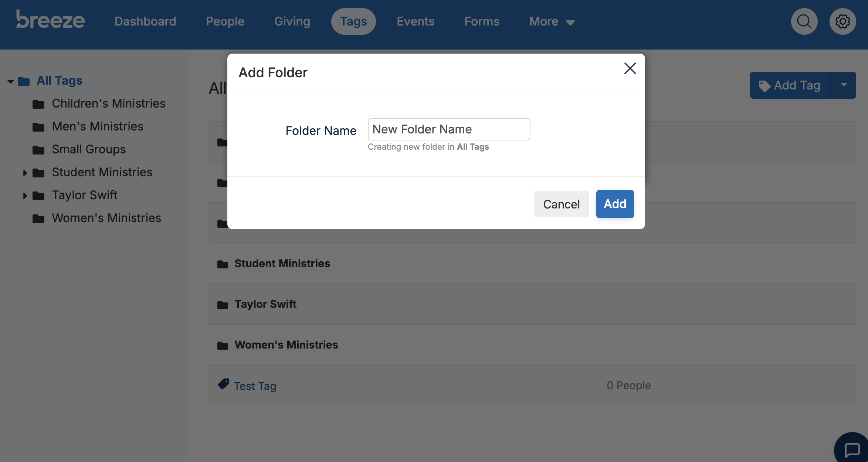
Task: Click the breeze logo
Action: 51,20
